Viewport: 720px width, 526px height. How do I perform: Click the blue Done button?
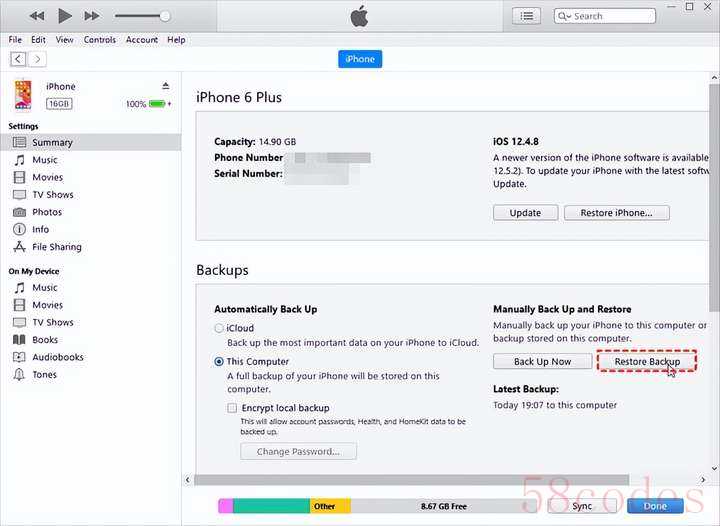click(655, 506)
